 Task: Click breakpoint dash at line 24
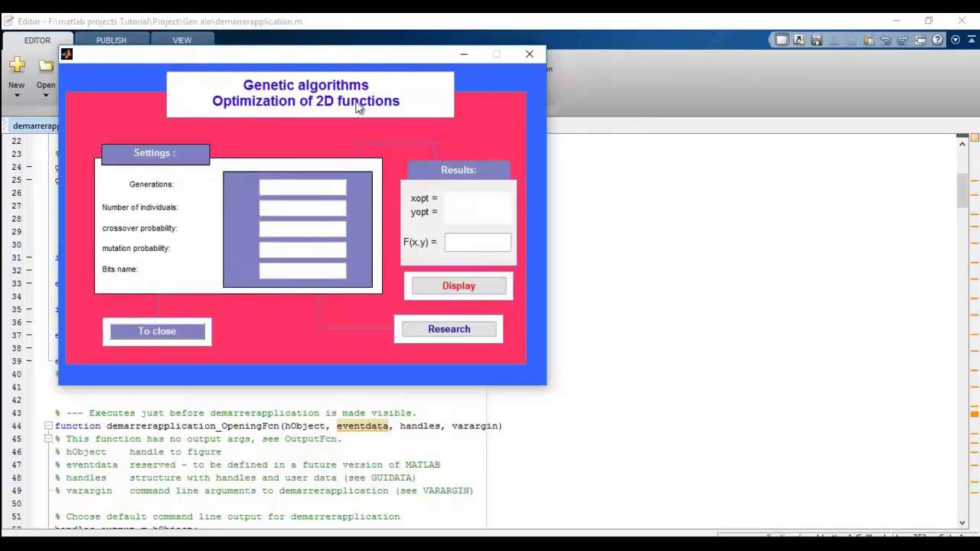(x=29, y=167)
